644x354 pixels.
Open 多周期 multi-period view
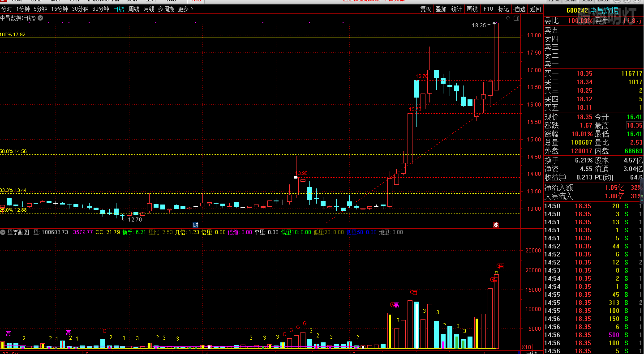[166, 9]
